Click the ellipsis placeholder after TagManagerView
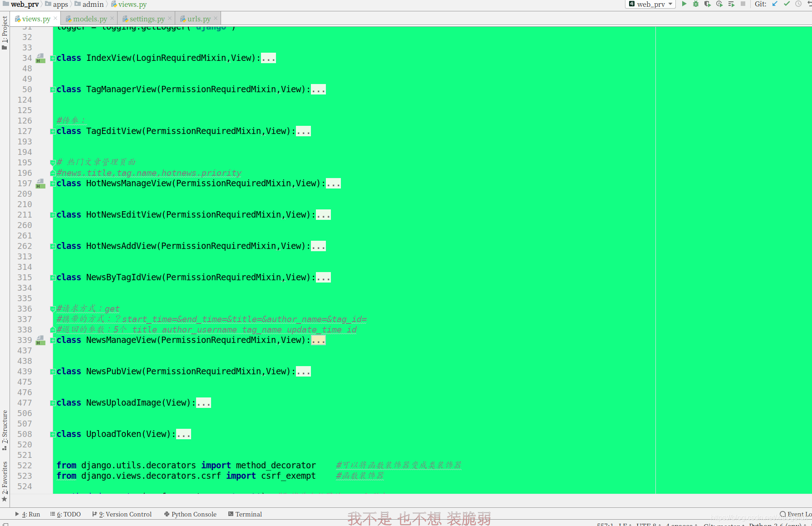Image resolution: width=812 pixels, height=526 pixels. coord(318,89)
